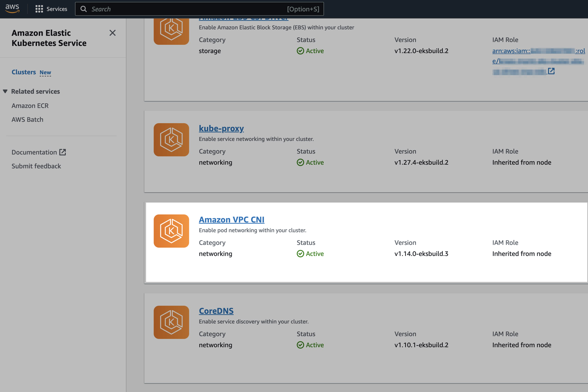Click Submit feedback
This screenshot has width=588, height=392.
tap(36, 166)
